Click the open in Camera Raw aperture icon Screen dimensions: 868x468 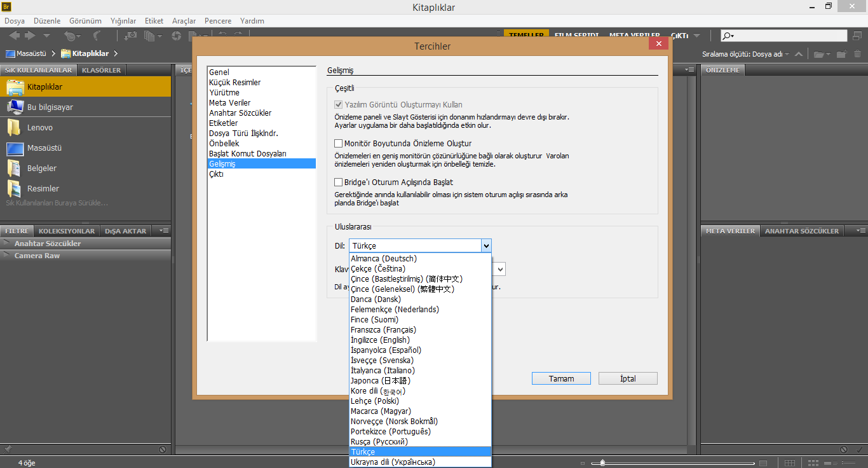click(176, 36)
